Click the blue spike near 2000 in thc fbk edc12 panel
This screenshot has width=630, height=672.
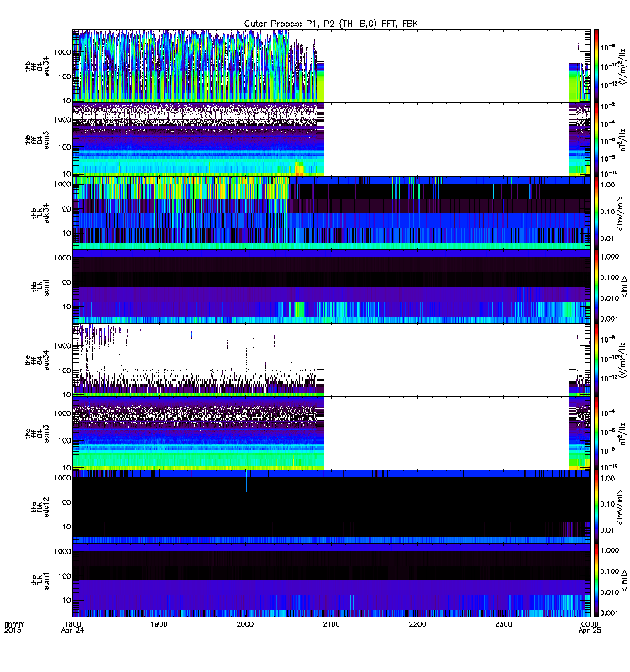tap(246, 481)
